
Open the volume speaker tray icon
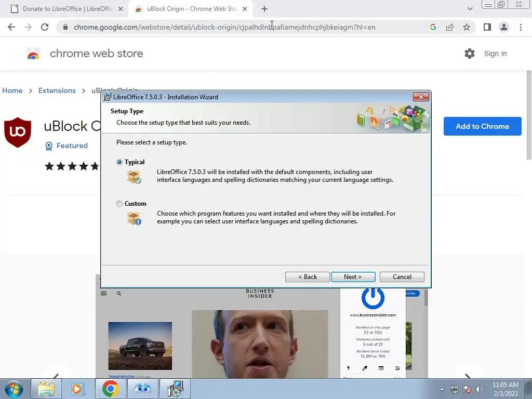point(480,389)
